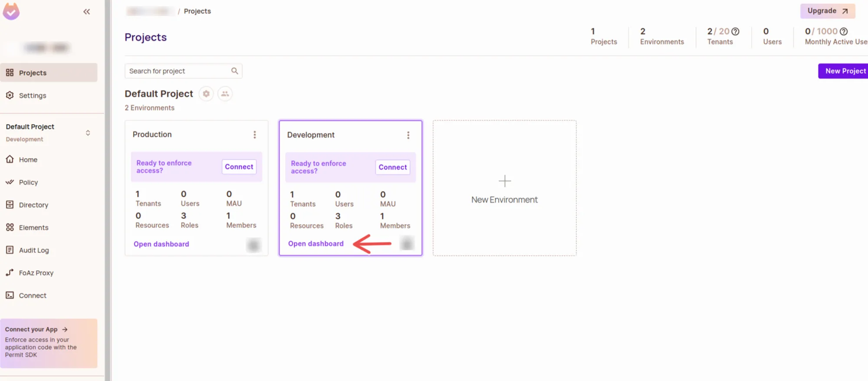Open dashboard for Development environment

316,244
